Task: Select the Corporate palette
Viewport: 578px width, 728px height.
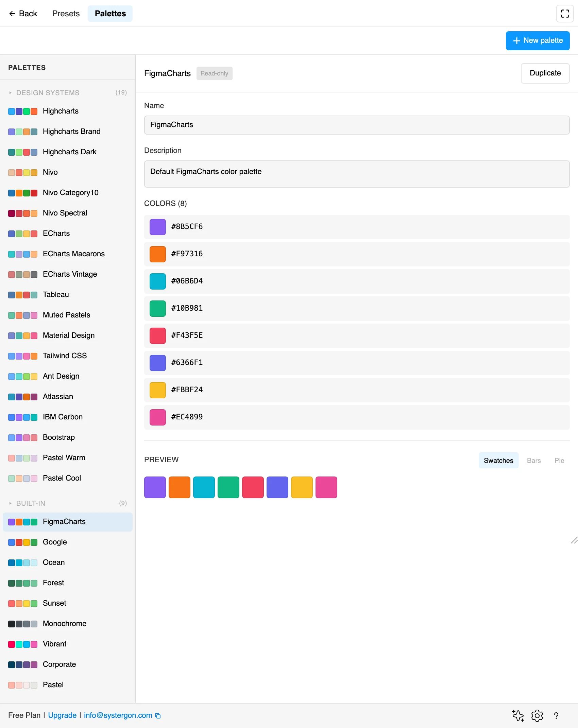Action: tap(68, 664)
